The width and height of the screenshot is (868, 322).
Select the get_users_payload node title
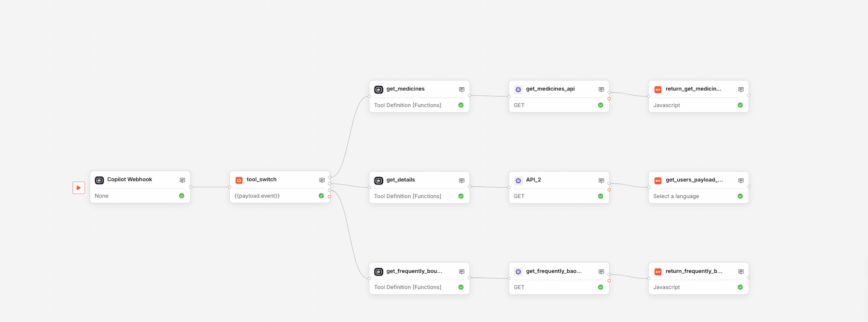coord(694,180)
